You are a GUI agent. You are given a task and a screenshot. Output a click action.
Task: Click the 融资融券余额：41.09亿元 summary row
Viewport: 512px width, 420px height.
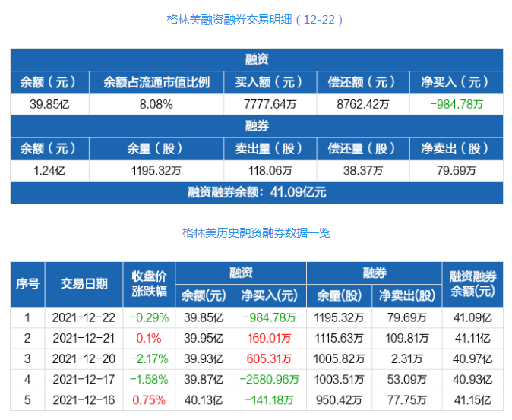point(257,193)
